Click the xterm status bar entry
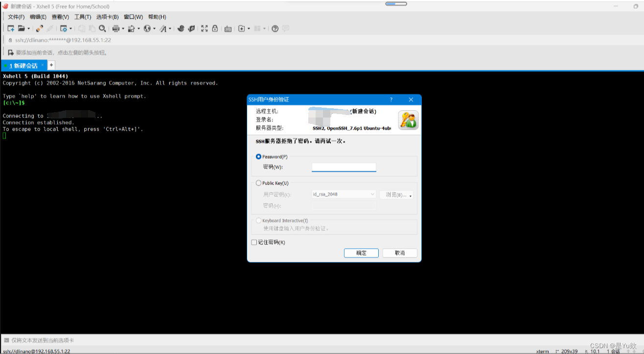Image resolution: width=644 pixels, height=354 pixels. [542, 351]
